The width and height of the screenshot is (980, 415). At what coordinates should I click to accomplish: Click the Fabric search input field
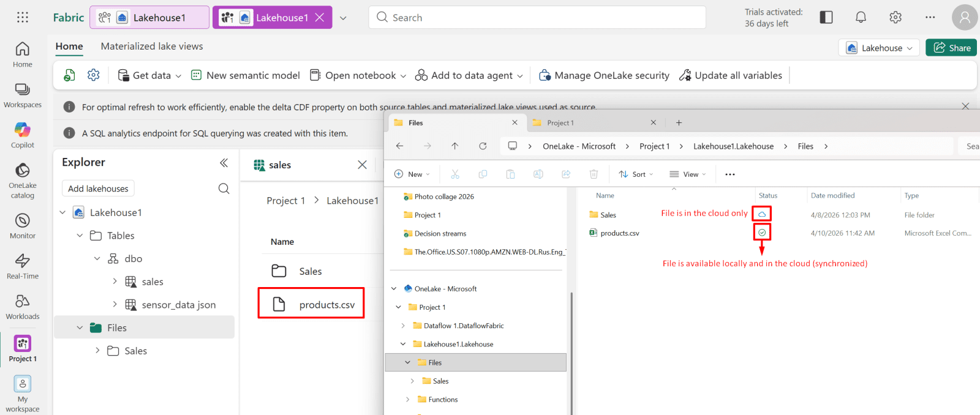coord(537,17)
